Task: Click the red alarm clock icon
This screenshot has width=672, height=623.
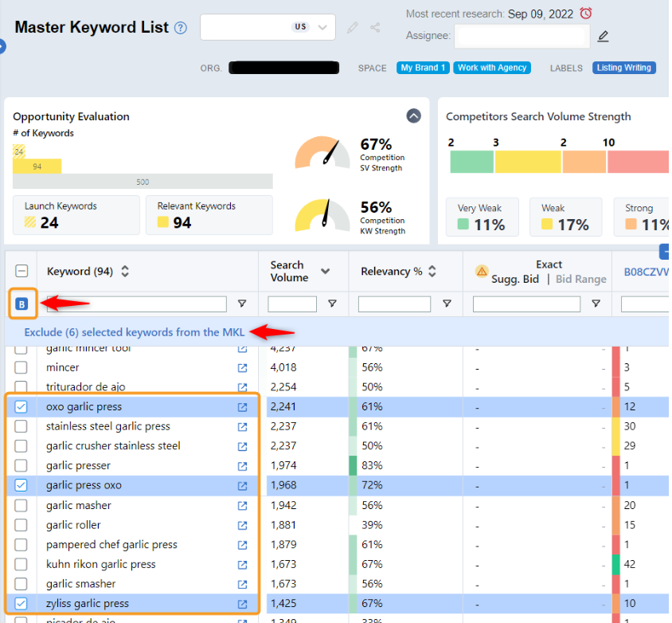Action: [586, 14]
